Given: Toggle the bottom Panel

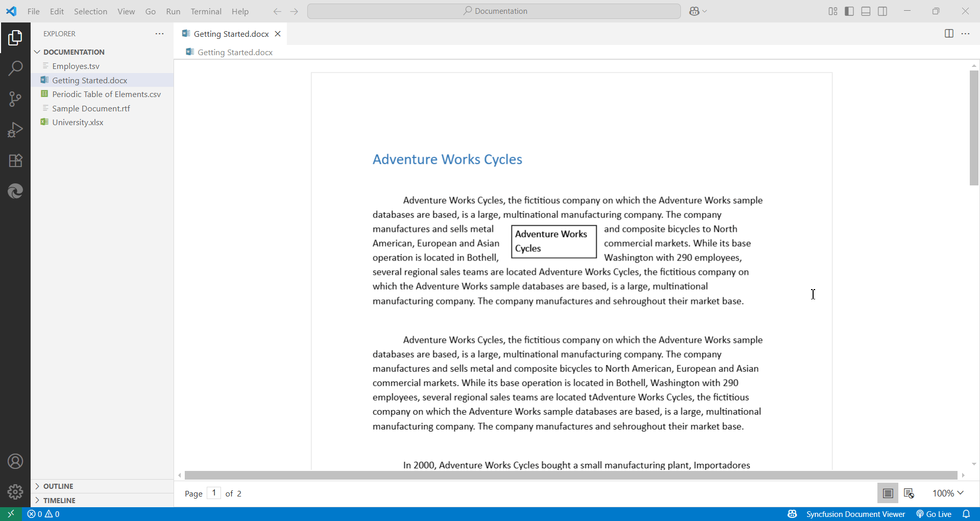Looking at the screenshot, I should [866, 11].
